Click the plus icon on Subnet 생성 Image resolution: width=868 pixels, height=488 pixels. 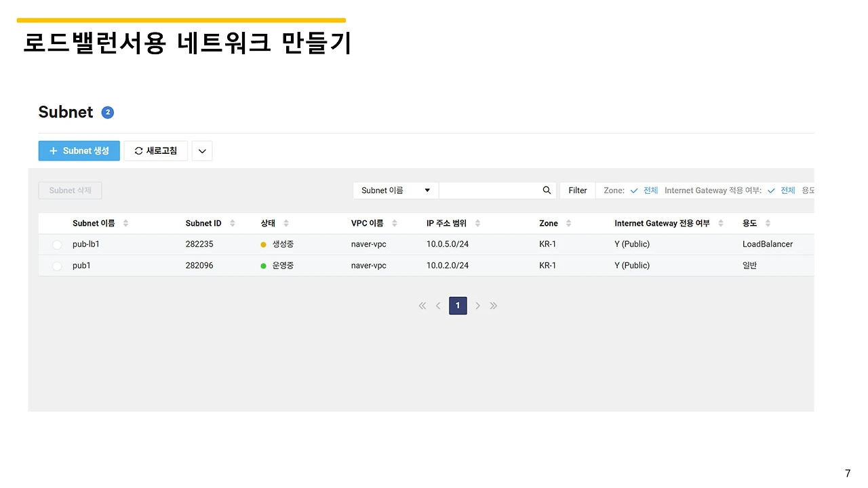(x=54, y=150)
